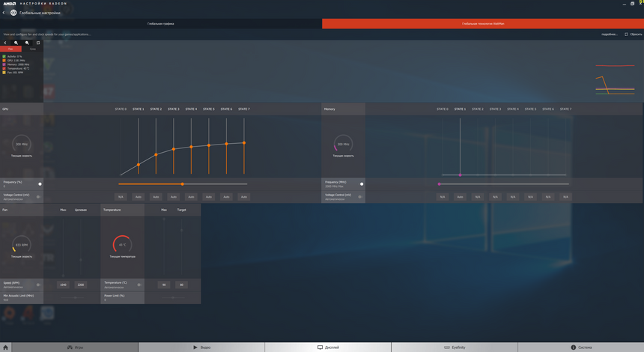
Task: Toggle the fan Speed (RPM) automatic switch
Action: click(x=38, y=285)
